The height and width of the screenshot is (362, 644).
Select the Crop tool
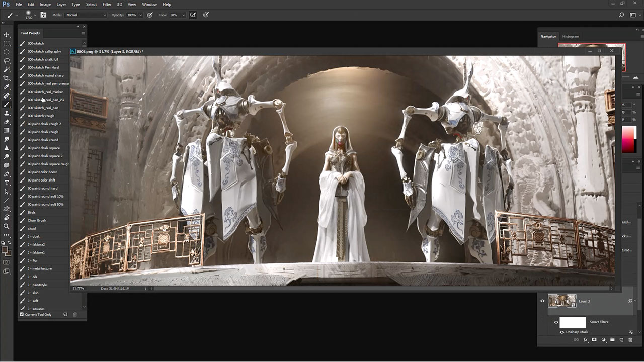tap(7, 78)
